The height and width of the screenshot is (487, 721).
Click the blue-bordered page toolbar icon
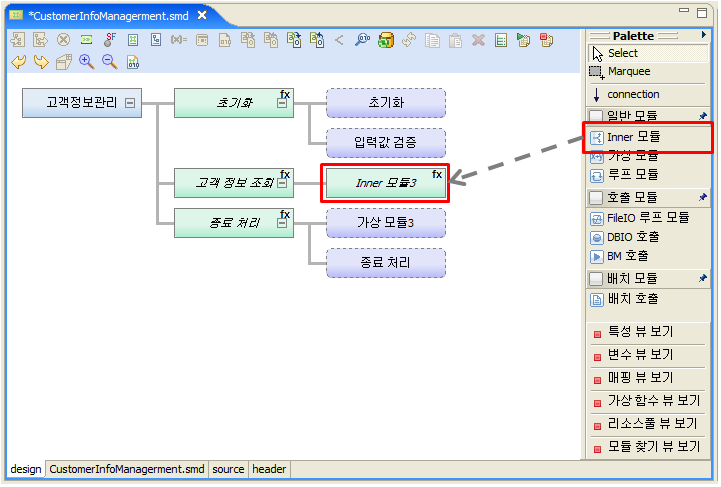(156, 40)
